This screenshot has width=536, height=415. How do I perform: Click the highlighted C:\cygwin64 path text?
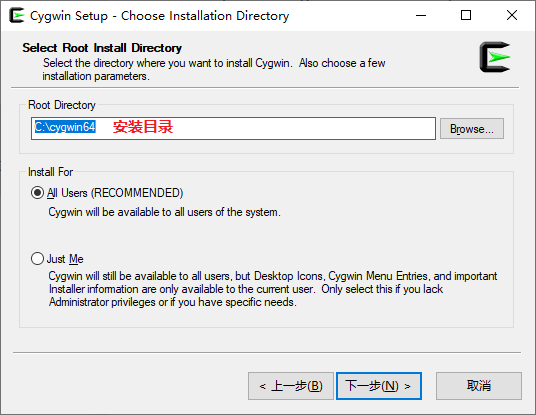65,127
